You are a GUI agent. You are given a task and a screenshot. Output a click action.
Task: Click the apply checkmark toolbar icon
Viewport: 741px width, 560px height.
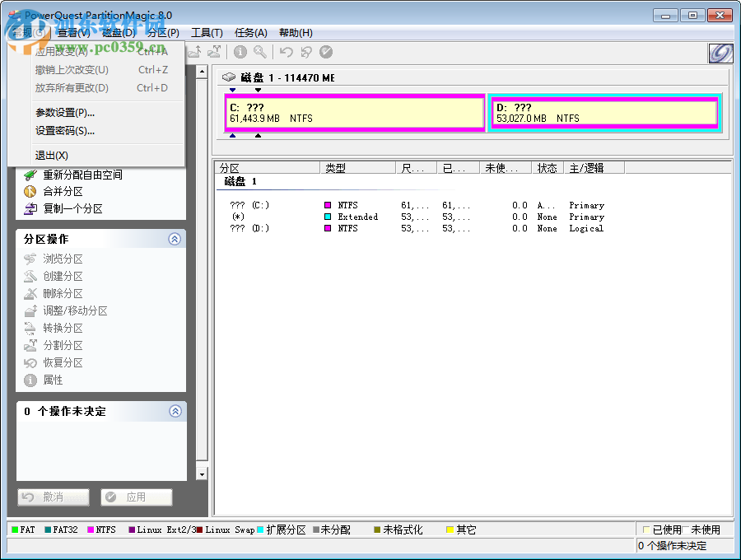point(324,51)
